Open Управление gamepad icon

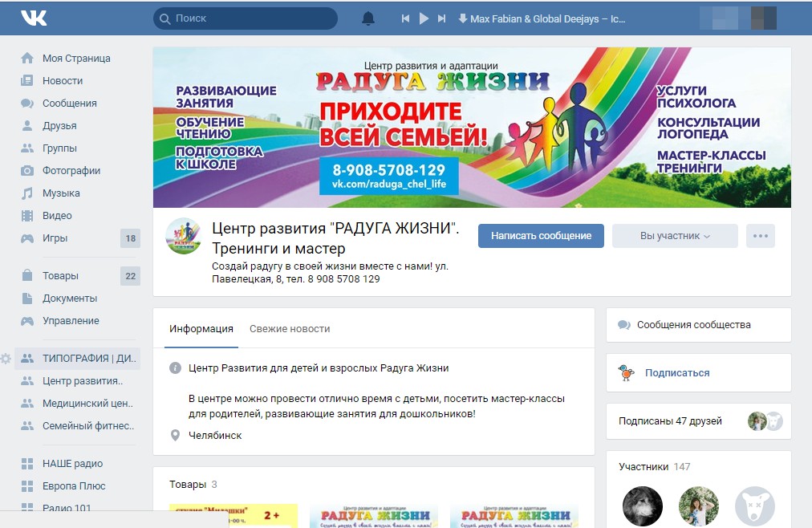click(x=27, y=321)
